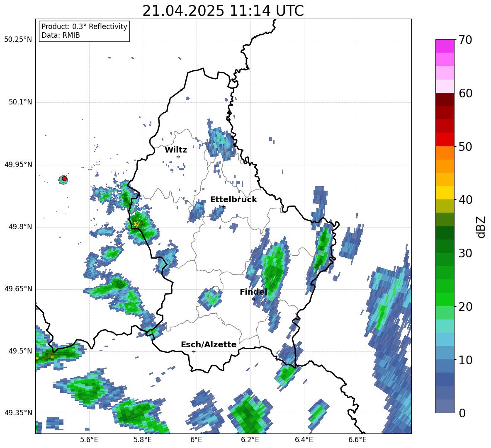
Task: Click the 5.8°E longitude label
Action: tap(143, 440)
